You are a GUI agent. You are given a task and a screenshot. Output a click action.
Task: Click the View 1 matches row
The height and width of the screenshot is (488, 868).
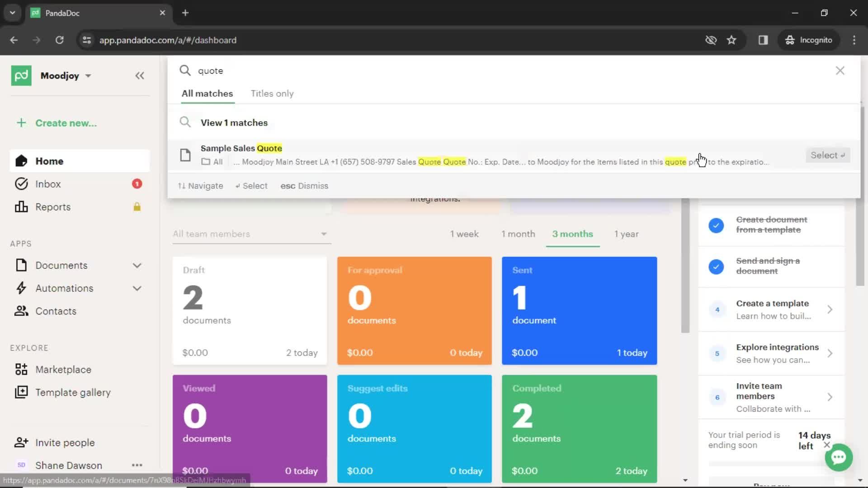(x=514, y=123)
